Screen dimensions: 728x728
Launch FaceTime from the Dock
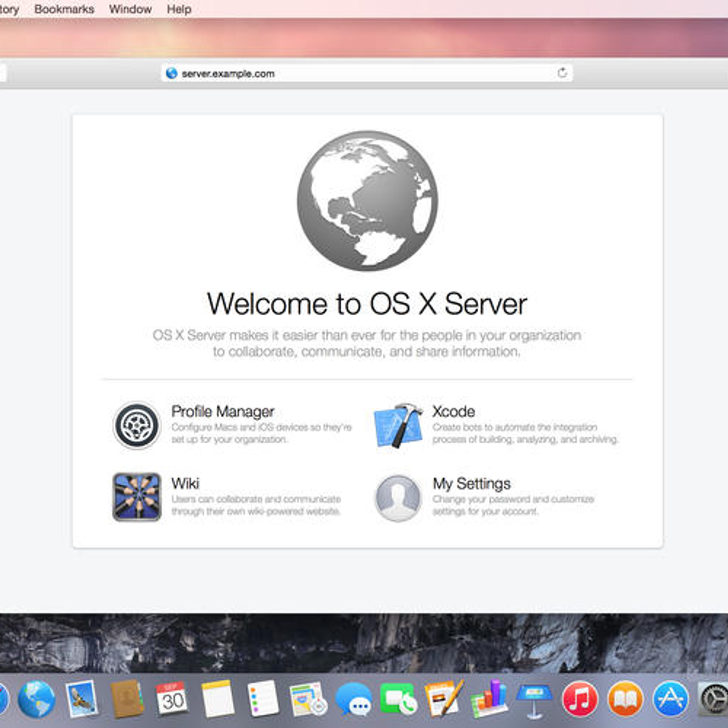(x=399, y=700)
